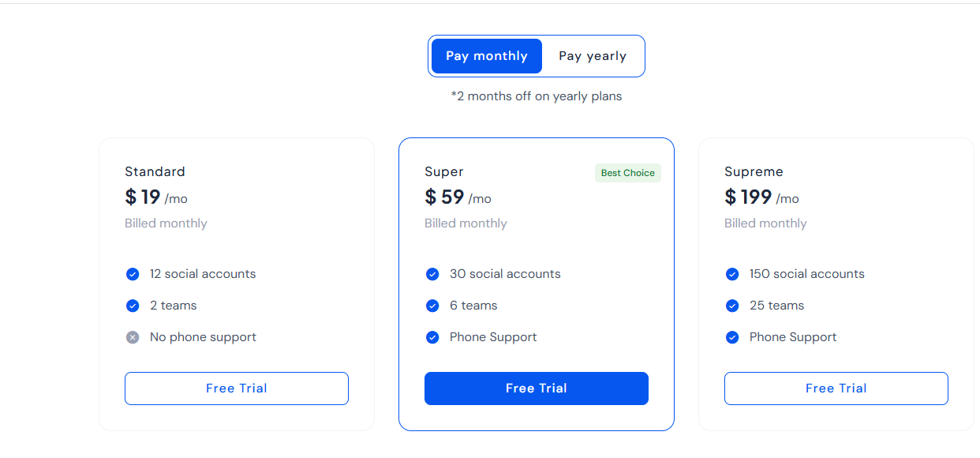Click the check icon beside 30 social accounts

pos(432,274)
